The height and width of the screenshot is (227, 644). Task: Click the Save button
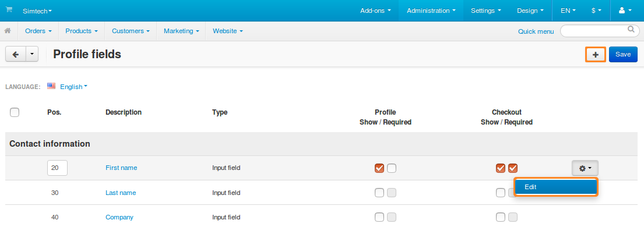pos(623,54)
